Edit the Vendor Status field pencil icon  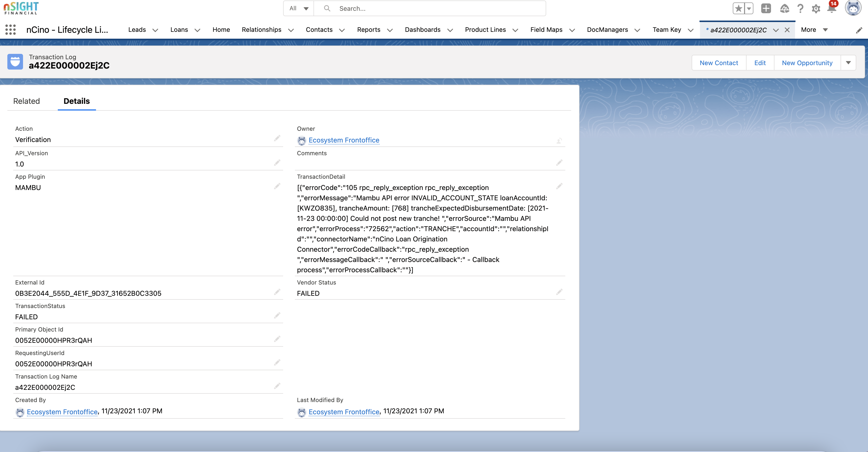tap(559, 292)
